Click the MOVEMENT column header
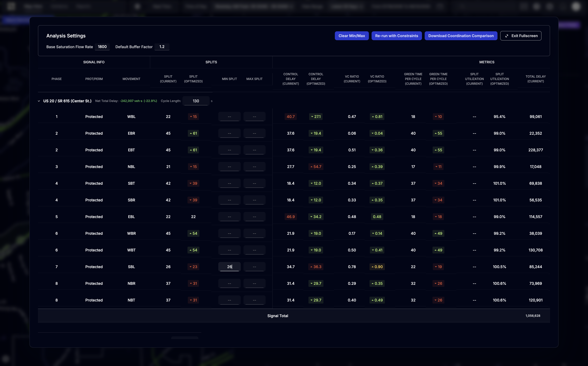The width and height of the screenshot is (588, 366). click(131, 79)
